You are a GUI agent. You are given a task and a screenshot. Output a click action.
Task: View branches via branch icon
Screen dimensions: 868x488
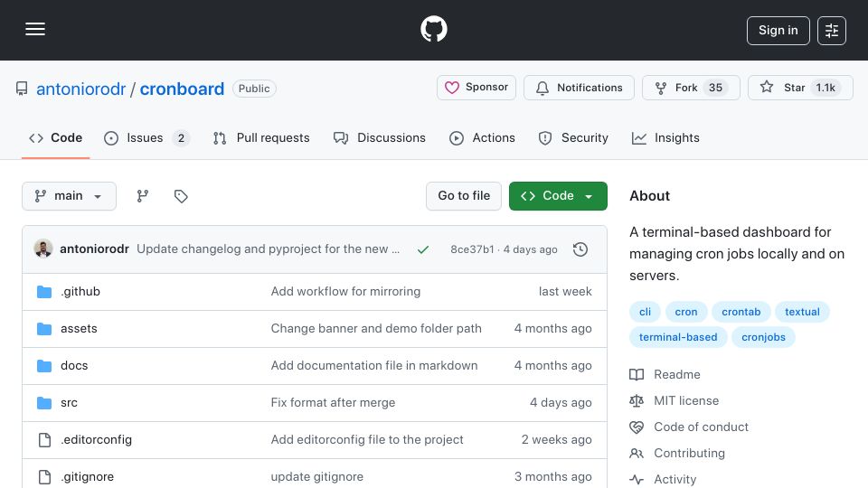pos(143,196)
